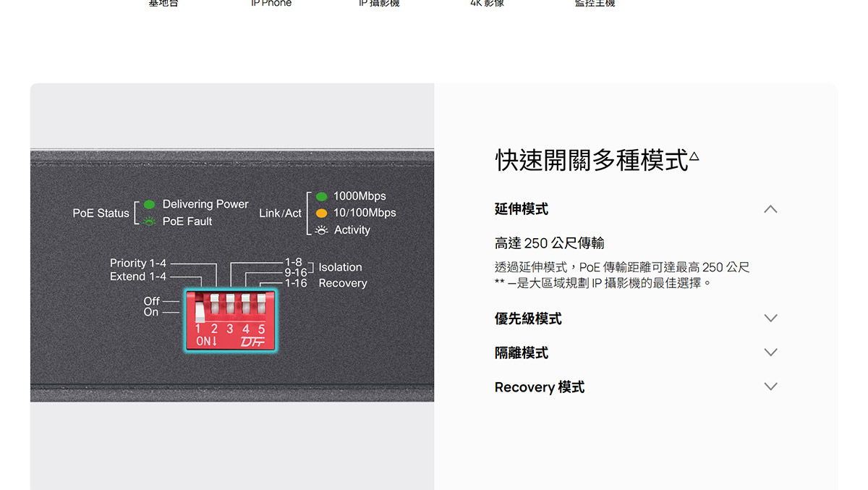Click the orange 10/100Mbps LED dot
Viewport: 868px width, 490px height.
tap(322, 213)
